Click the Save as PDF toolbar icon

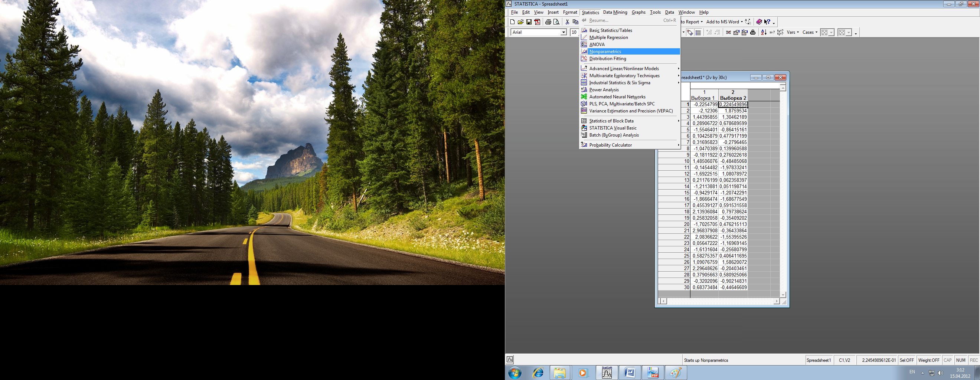coord(538,22)
